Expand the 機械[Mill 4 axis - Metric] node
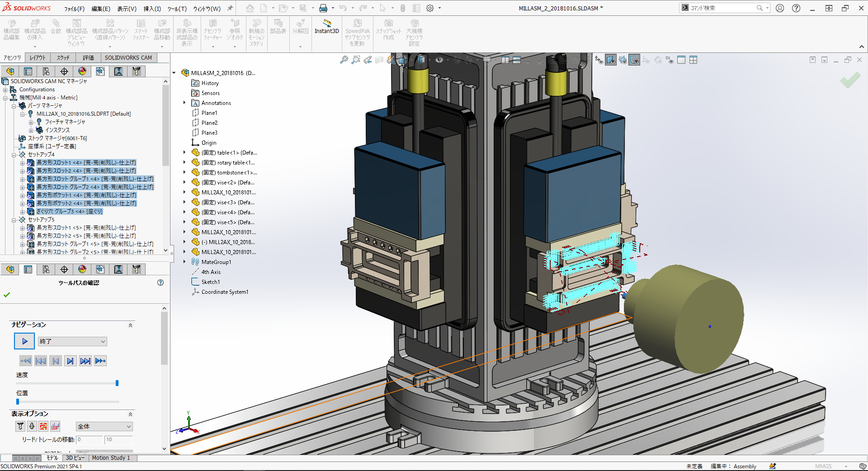Image resolution: width=868 pixels, height=471 pixels. 5,98
